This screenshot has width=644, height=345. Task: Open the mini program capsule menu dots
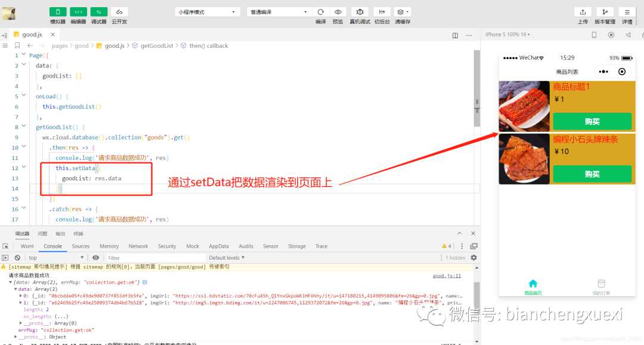603,72
